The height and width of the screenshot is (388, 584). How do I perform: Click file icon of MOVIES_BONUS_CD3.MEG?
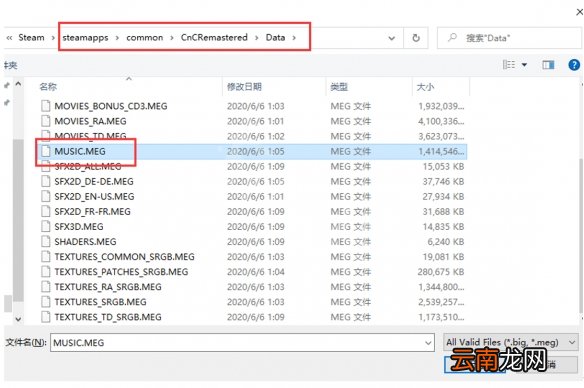[x=45, y=106]
